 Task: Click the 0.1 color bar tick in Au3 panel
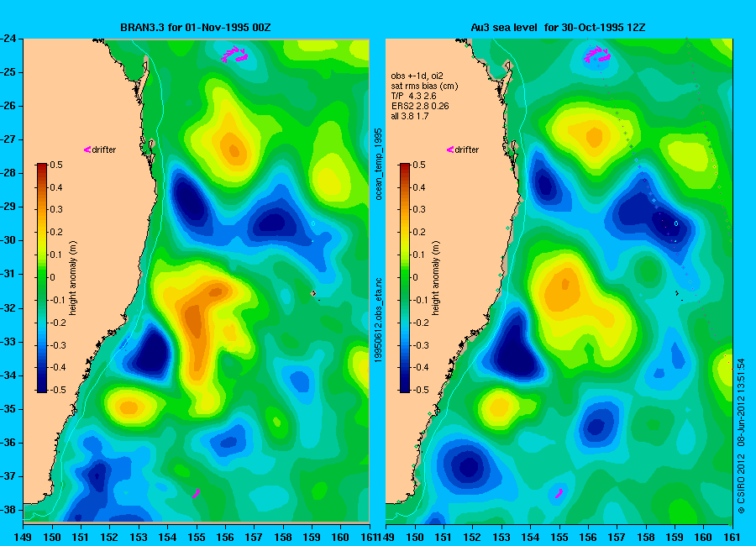pyautogui.click(x=419, y=255)
